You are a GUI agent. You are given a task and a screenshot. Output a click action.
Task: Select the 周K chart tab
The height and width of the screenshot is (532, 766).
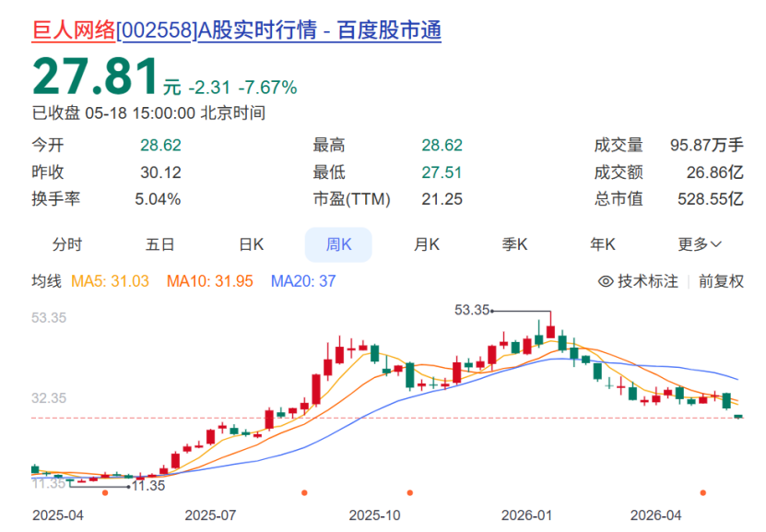click(x=338, y=244)
